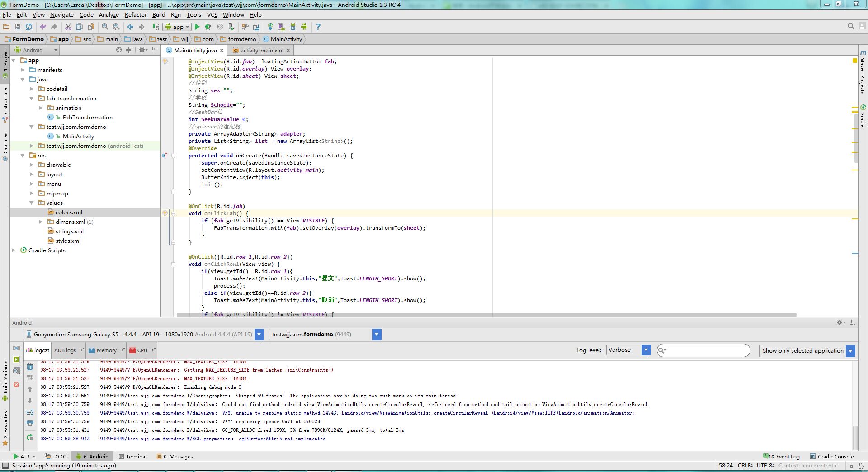The width and height of the screenshot is (868, 472).
Task: Toggle the Gradle side panel
Action: click(x=863, y=116)
